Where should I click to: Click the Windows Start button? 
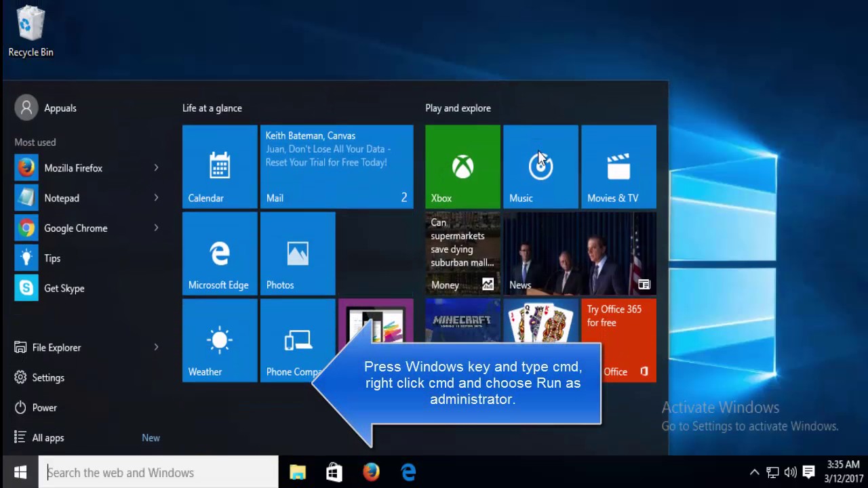(x=20, y=472)
